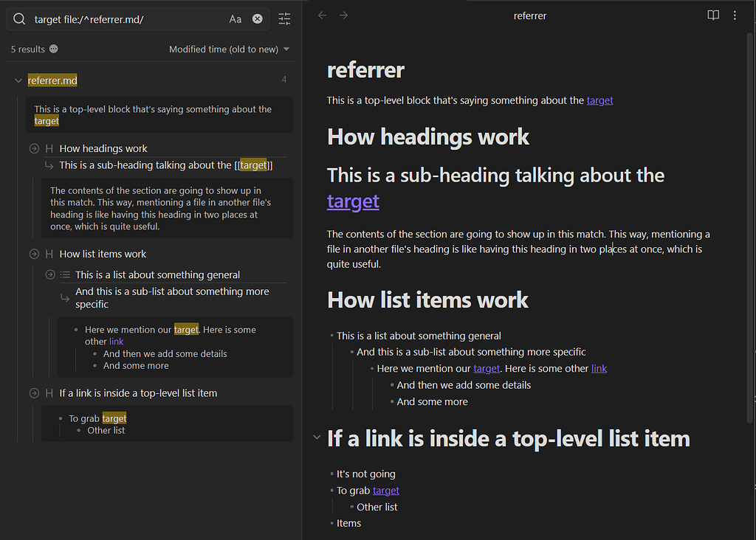Click the 'referrer' tab title
The width and height of the screenshot is (756, 540).
point(530,15)
